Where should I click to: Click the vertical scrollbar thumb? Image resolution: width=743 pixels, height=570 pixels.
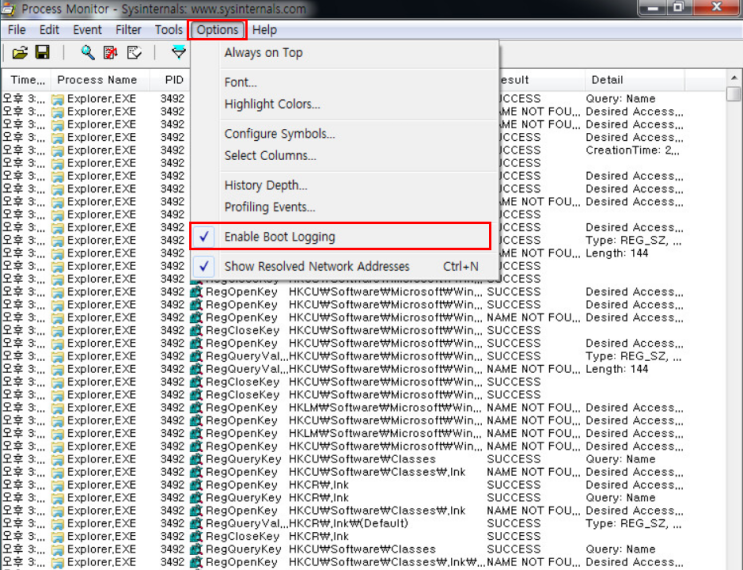coord(734,94)
